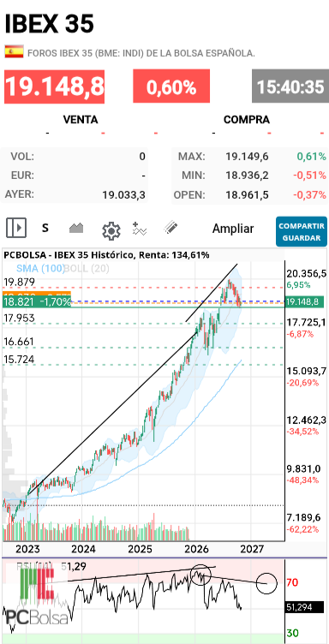Toggle the chart side panel icon
This screenshot has width=329, height=644.
point(16,228)
